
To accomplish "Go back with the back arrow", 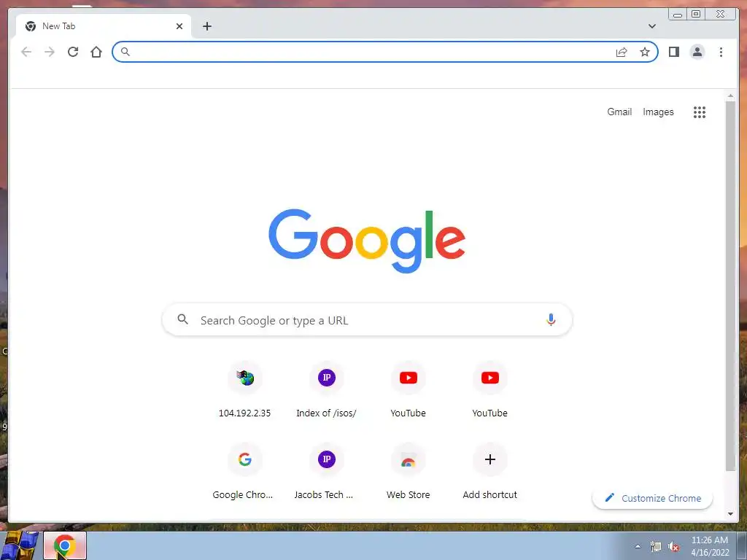I will coord(26,52).
